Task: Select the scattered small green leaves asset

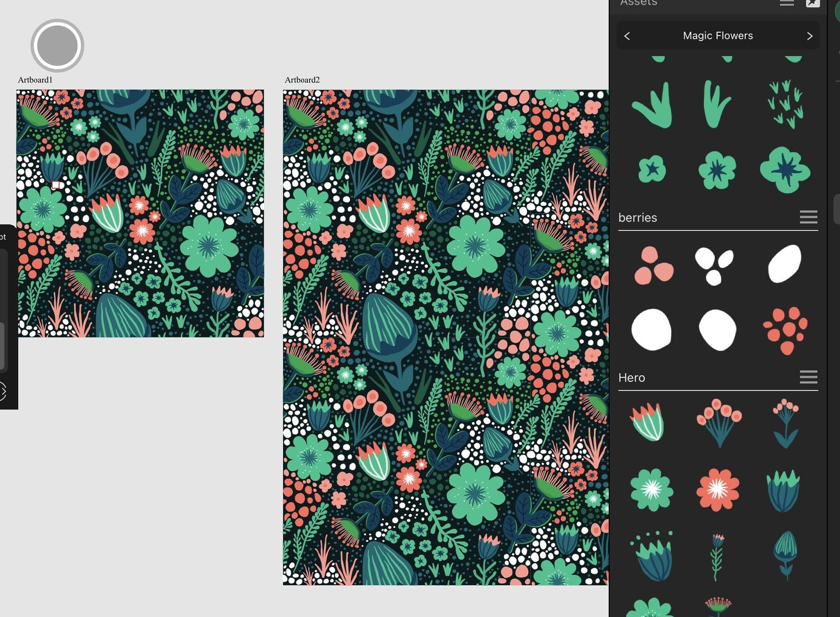Action: tap(785, 104)
